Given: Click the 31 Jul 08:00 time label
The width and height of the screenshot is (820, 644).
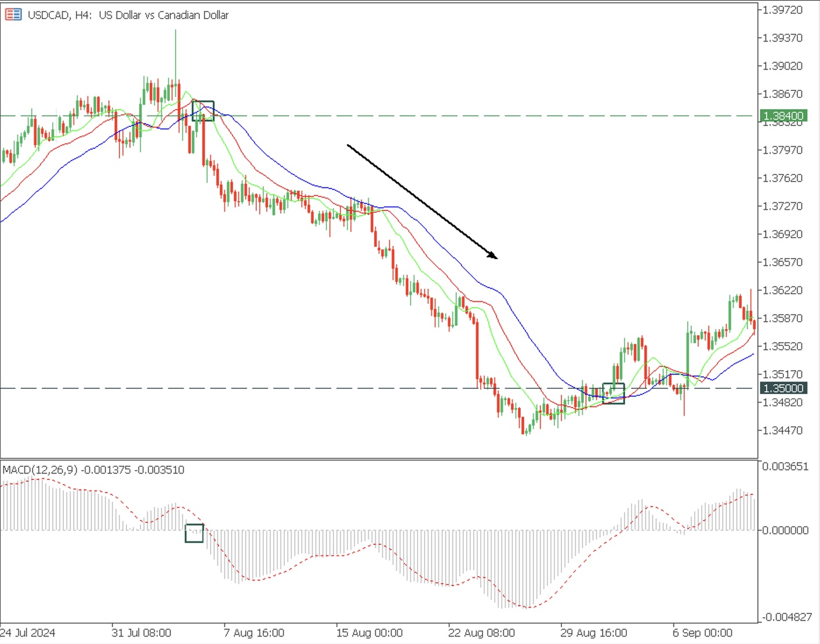Looking at the screenshot, I should click(x=141, y=632).
